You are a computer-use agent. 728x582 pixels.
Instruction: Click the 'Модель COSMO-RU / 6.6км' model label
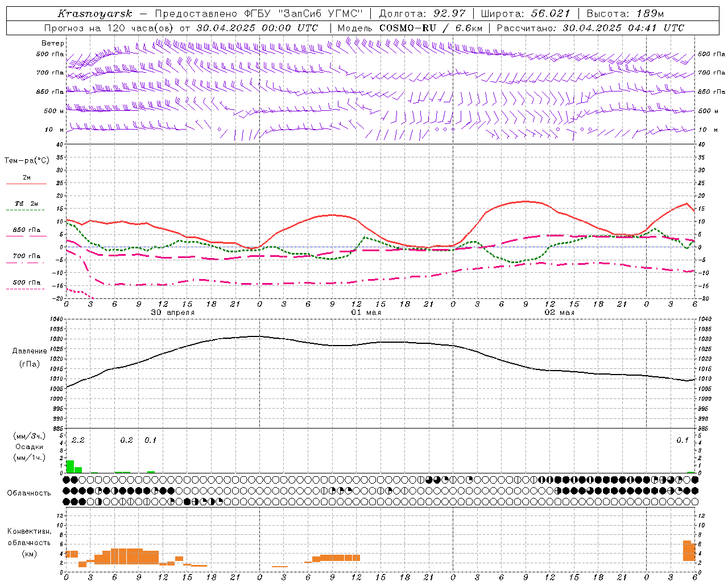(x=409, y=28)
